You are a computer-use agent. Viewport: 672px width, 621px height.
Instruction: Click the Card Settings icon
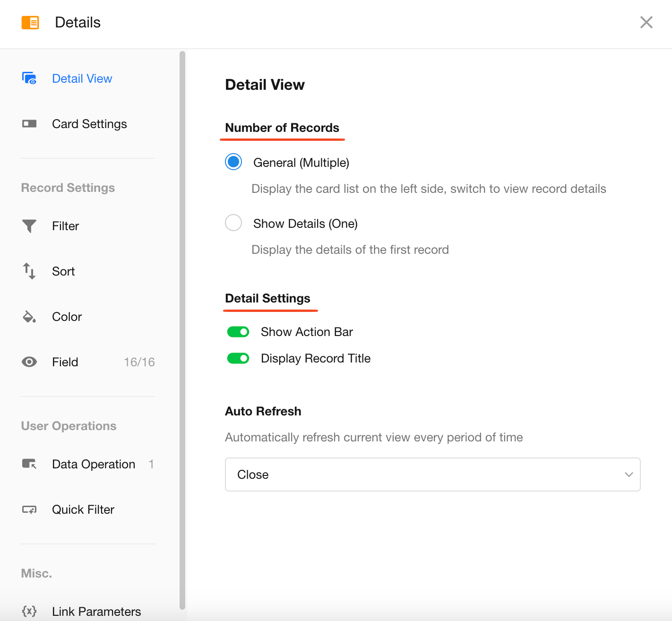[29, 124]
